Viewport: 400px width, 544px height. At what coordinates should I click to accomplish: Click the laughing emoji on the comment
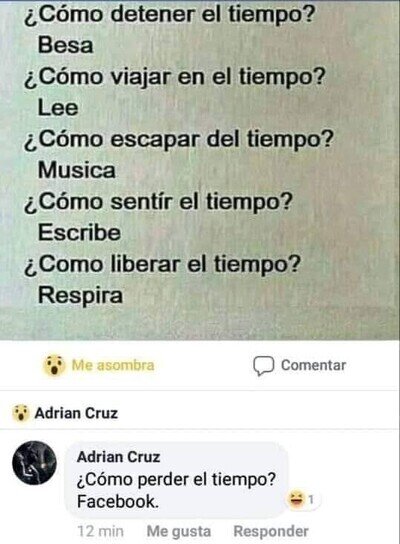(x=296, y=500)
